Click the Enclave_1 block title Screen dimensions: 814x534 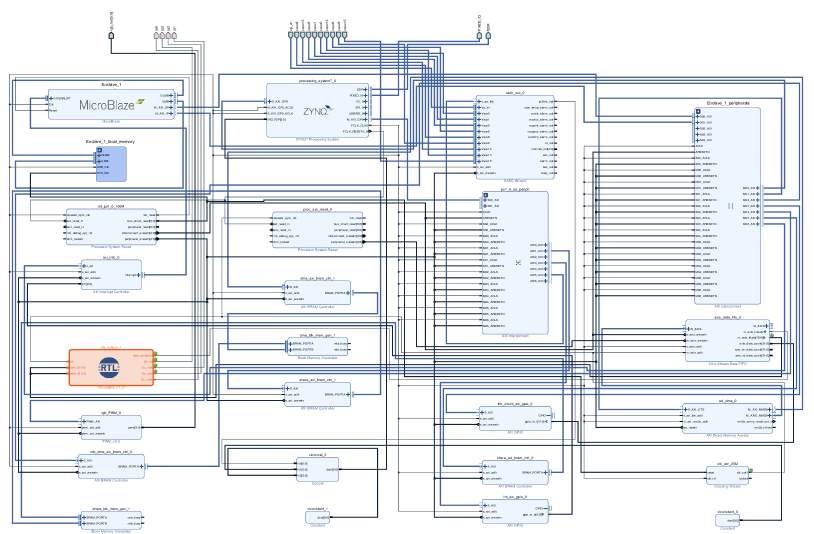pyautogui.click(x=111, y=84)
